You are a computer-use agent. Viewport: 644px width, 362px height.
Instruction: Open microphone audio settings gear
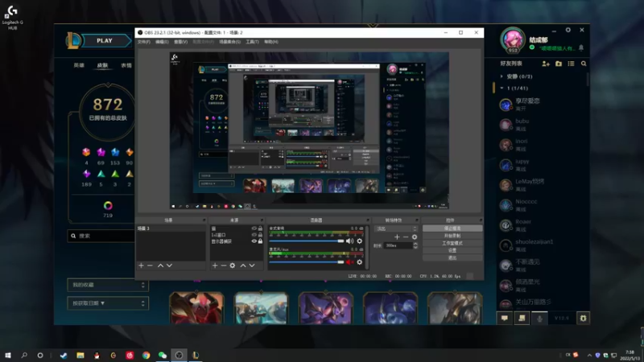pos(359,262)
